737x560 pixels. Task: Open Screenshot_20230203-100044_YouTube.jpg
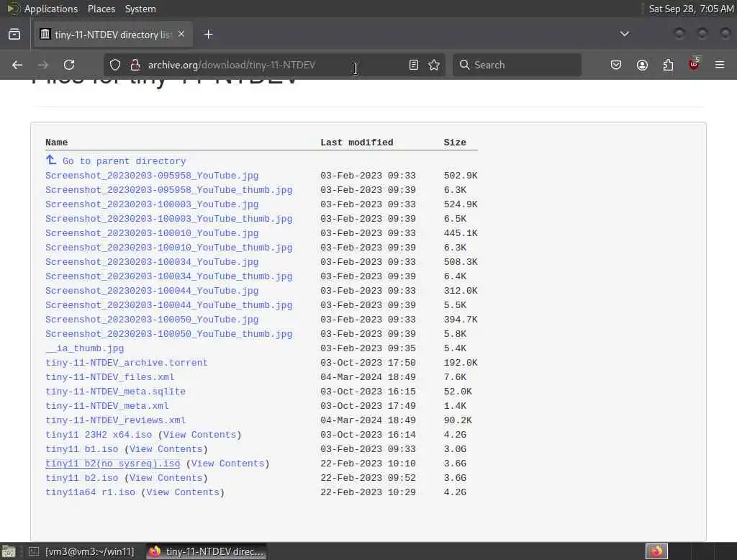(x=152, y=291)
